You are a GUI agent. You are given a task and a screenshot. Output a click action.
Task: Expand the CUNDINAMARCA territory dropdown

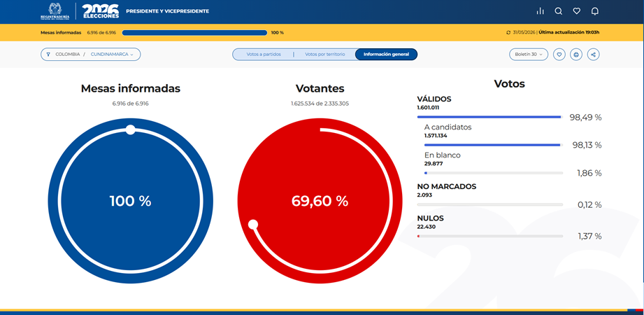tap(112, 55)
